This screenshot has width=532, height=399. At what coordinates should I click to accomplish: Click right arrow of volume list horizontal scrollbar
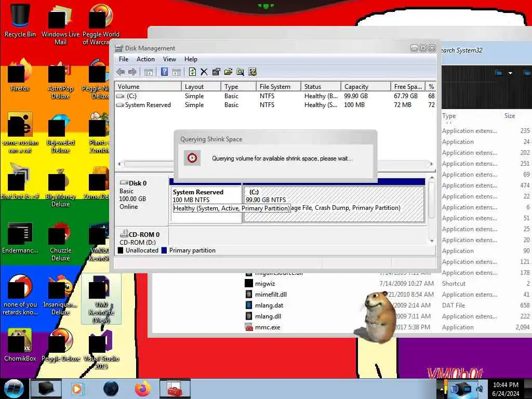point(431,164)
